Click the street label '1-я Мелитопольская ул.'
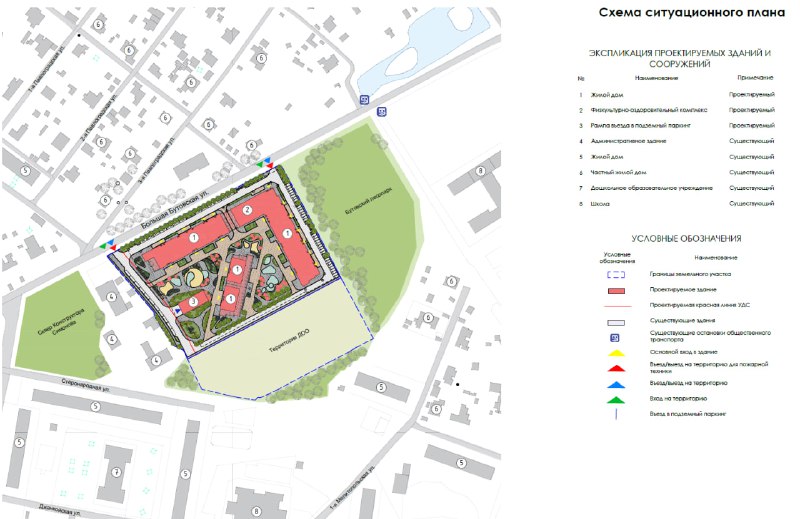The image size is (800, 519). click(x=353, y=487)
